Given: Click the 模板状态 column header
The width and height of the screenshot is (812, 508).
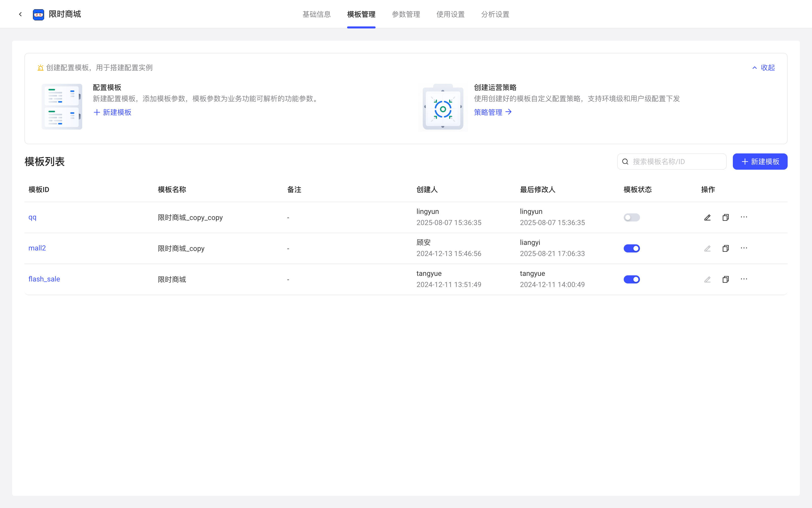Looking at the screenshot, I should tap(637, 189).
